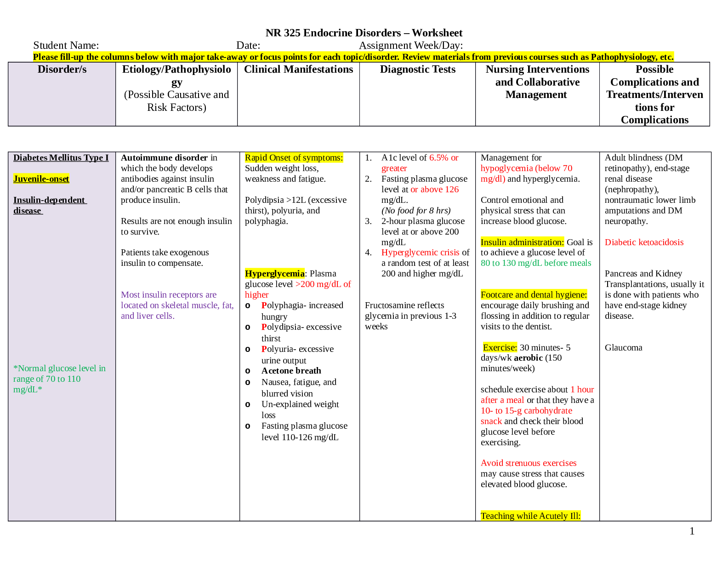Click the 'Polydipsia- excessive thirst' bullet
The width and height of the screenshot is (728, 563).
[301, 333]
